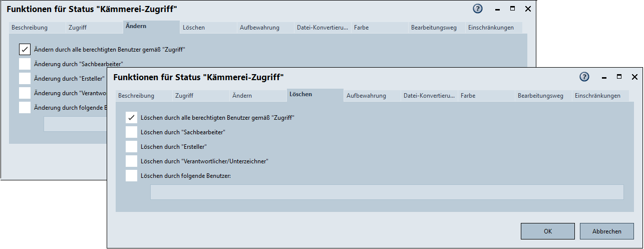
Task: Confirm with the OK button
Action: coord(547,231)
